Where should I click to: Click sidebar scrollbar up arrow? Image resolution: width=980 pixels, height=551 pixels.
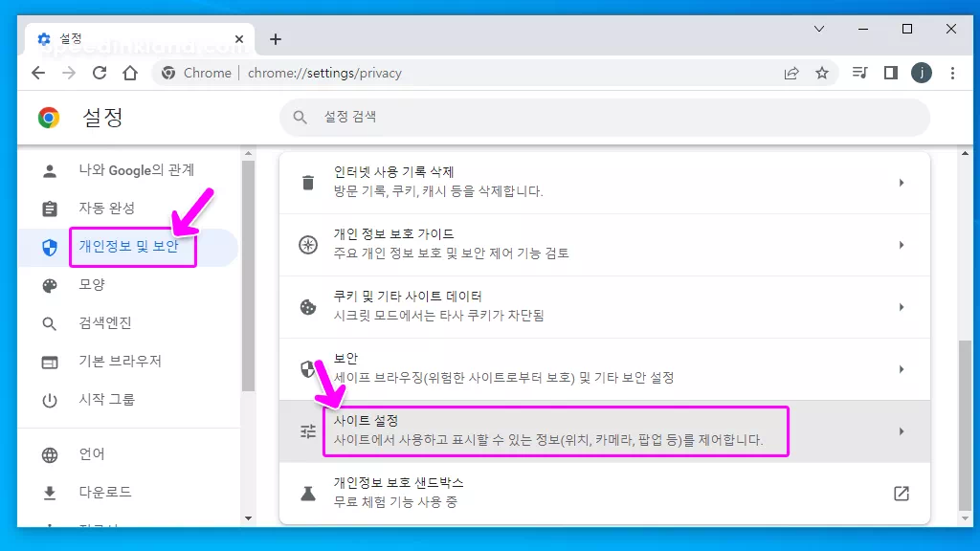(x=248, y=153)
